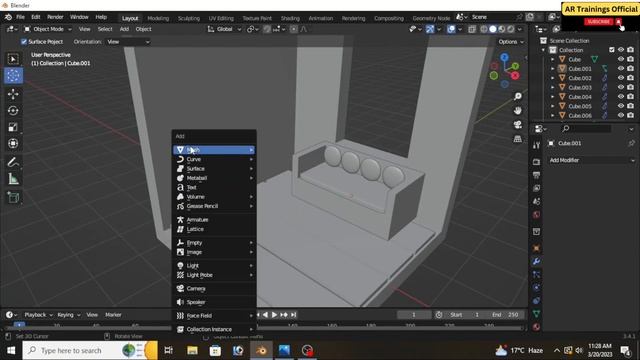Select the Rotate tool
The height and width of the screenshot is (360, 640).
[13, 111]
